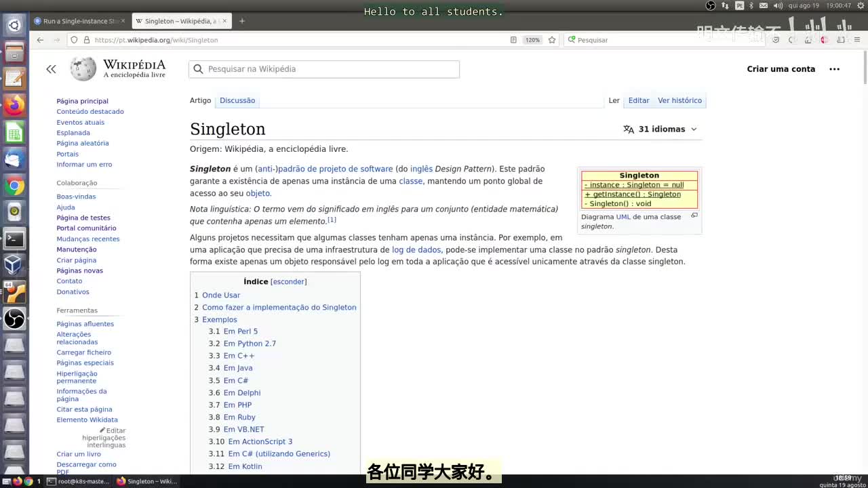
Task: Select the Singleton – Wiki taskbar window button
Action: 146,481
